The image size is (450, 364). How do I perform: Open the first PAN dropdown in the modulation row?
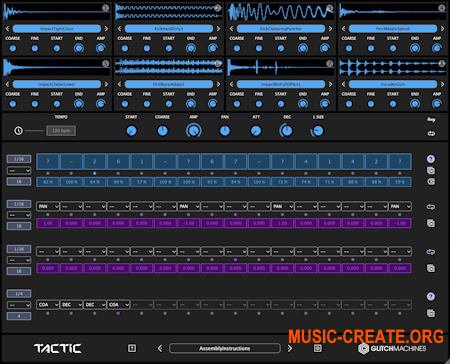[x=48, y=207]
